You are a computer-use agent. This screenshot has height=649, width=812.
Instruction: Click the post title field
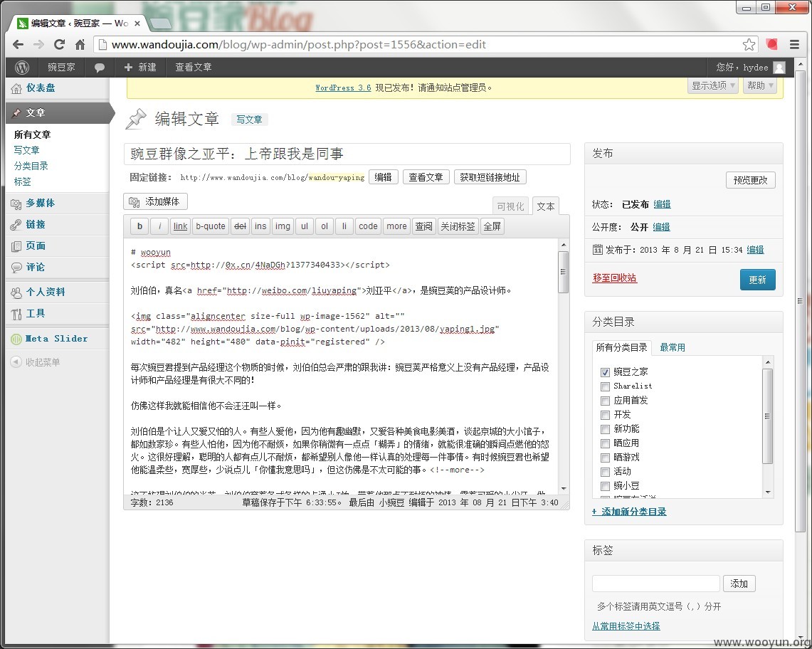347,154
